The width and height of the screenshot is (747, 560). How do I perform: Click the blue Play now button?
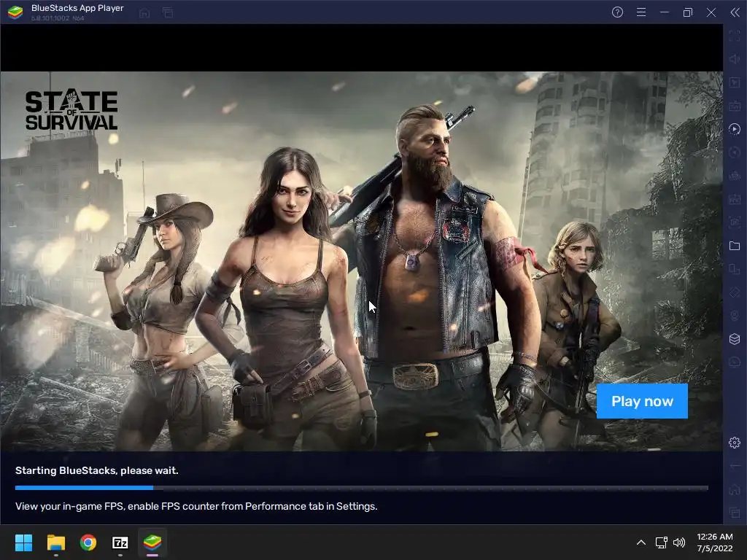(x=642, y=401)
